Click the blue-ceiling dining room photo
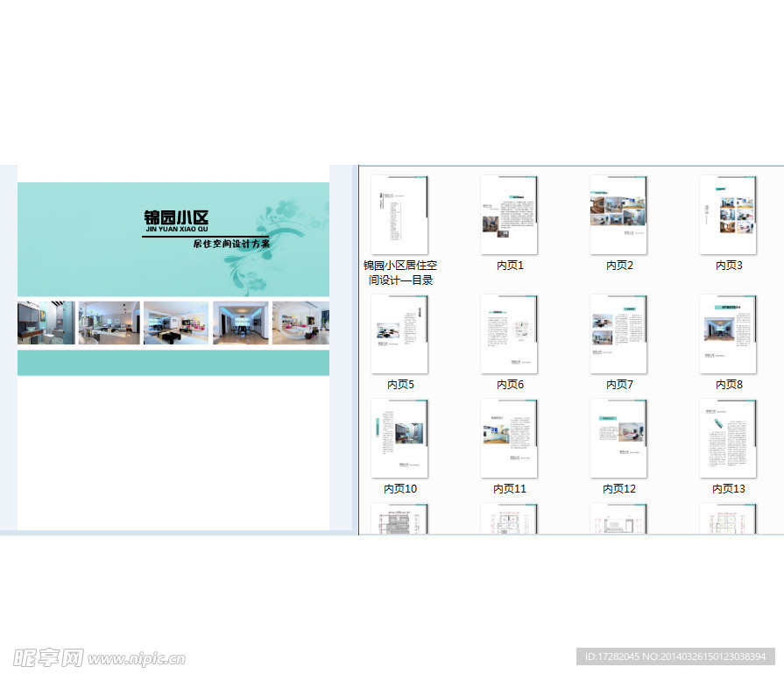Screen dimensions: 784x674 [x=240, y=323]
